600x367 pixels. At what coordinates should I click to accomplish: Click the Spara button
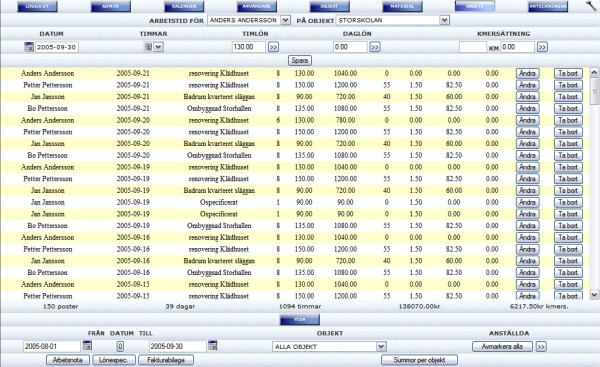point(300,60)
